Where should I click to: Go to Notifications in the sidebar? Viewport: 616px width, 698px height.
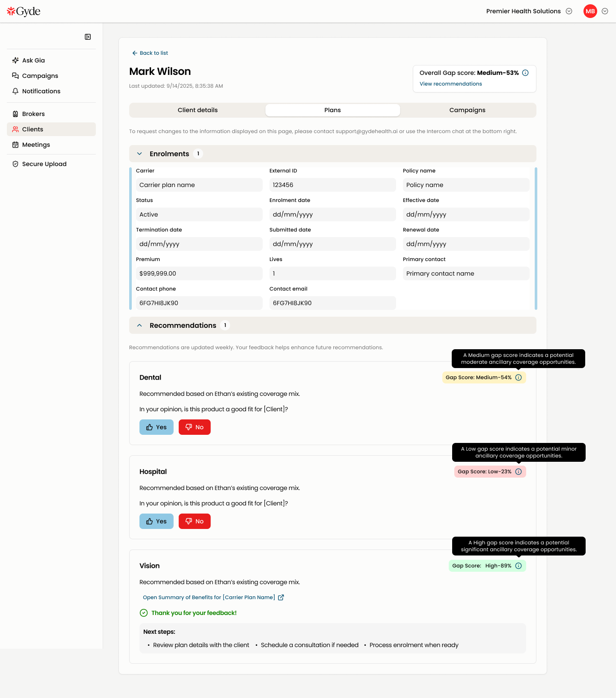coord(51,91)
